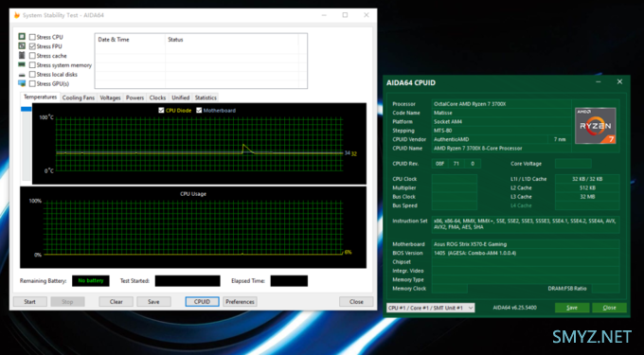Click the AMD Ryzen 7 logo badge

[595, 126]
